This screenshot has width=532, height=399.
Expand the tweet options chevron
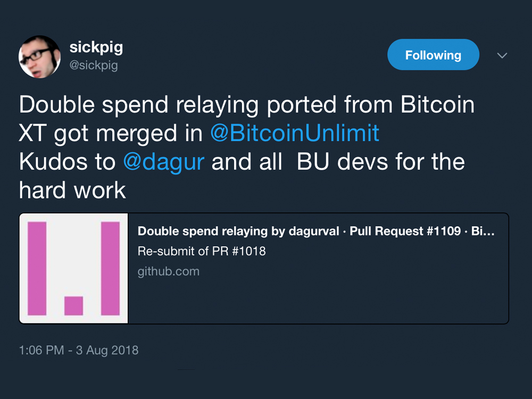click(x=502, y=55)
